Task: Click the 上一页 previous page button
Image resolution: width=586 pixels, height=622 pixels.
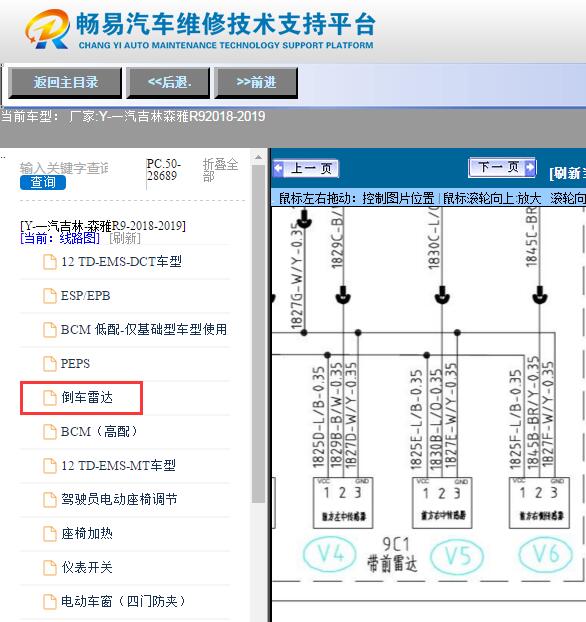Action: pos(306,169)
